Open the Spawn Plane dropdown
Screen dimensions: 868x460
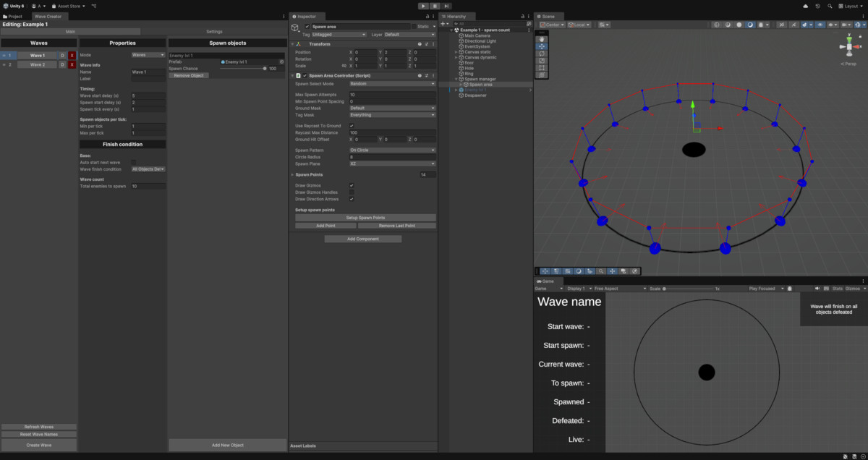point(392,163)
